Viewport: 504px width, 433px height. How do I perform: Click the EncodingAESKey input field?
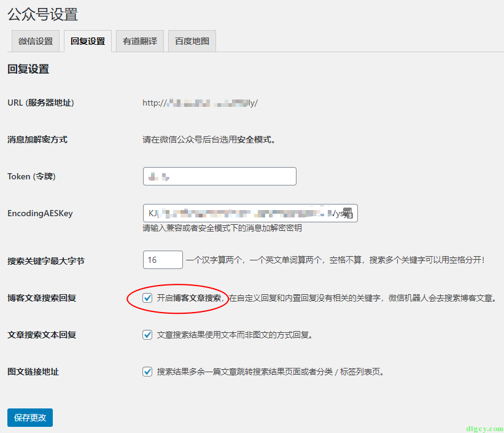click(x=250, y=213)
